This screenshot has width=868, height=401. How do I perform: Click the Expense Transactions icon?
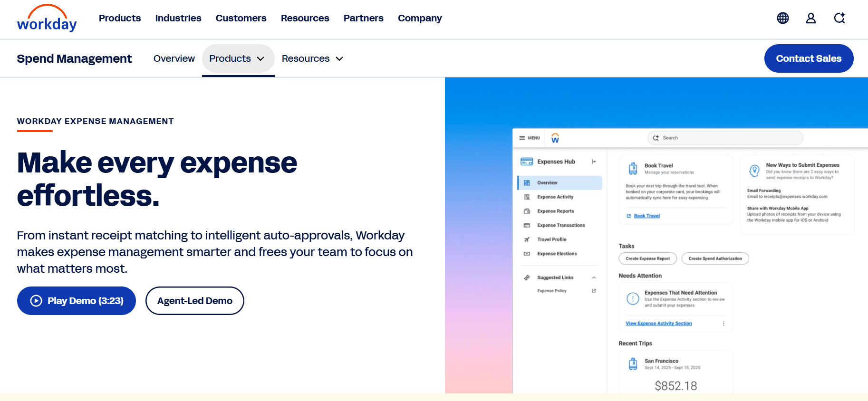point(527,225)
